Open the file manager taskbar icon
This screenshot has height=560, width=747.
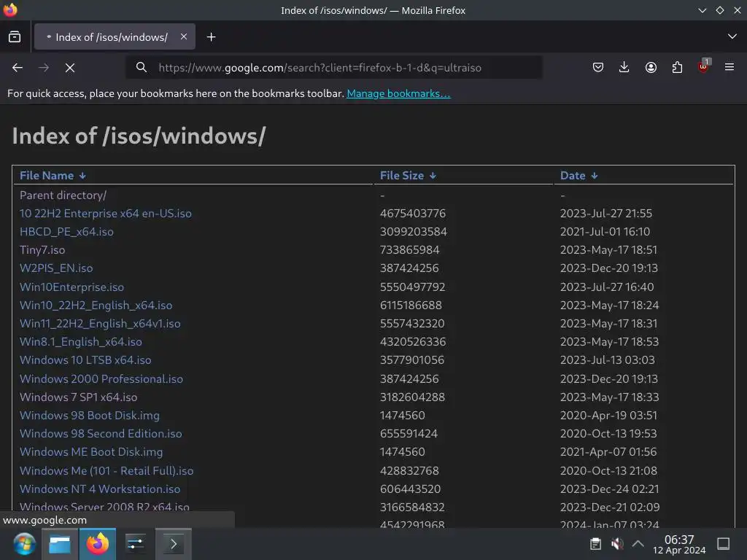tap(60, 544)
